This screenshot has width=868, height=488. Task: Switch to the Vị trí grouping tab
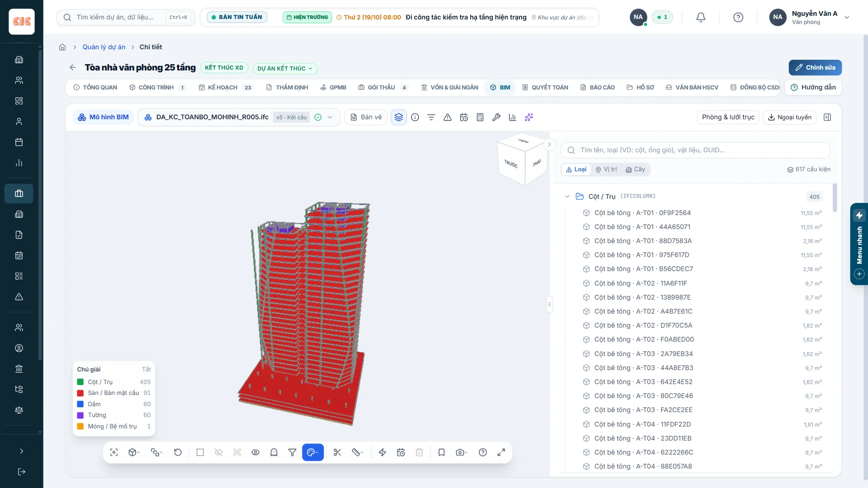click(x=606, y=169)
